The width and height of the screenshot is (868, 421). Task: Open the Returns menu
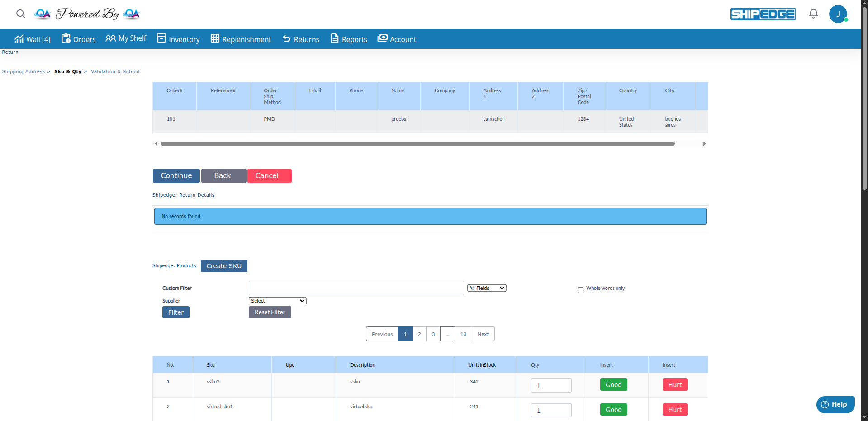pyautogui.click(x=301, y=39)
